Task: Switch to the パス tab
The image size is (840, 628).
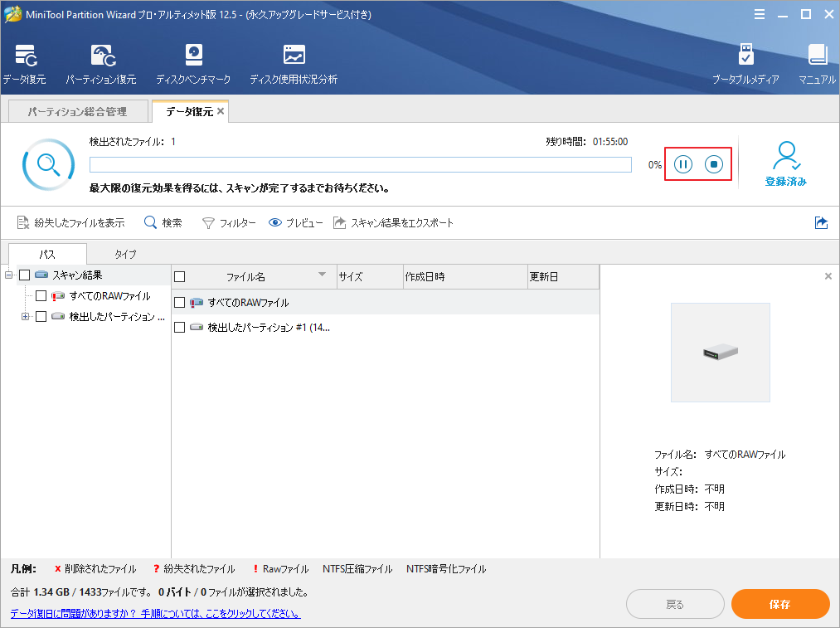Action: coord(47,254)
